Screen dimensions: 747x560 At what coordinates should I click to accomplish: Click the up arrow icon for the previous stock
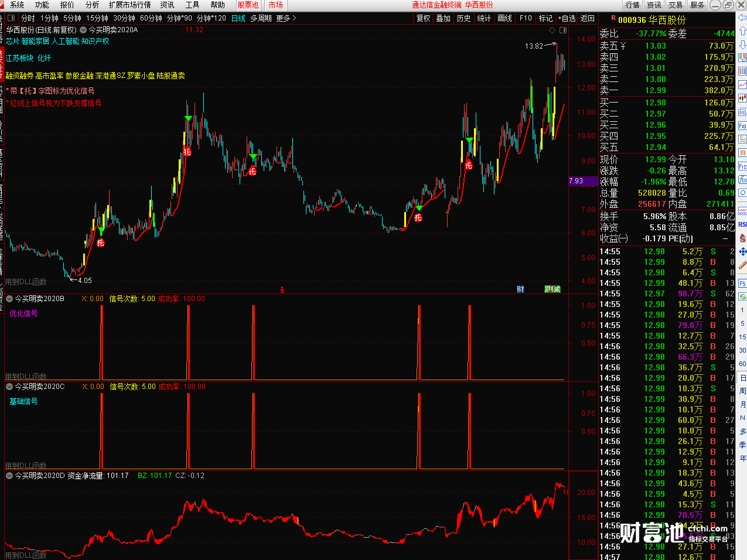click(x=742, y=31)
